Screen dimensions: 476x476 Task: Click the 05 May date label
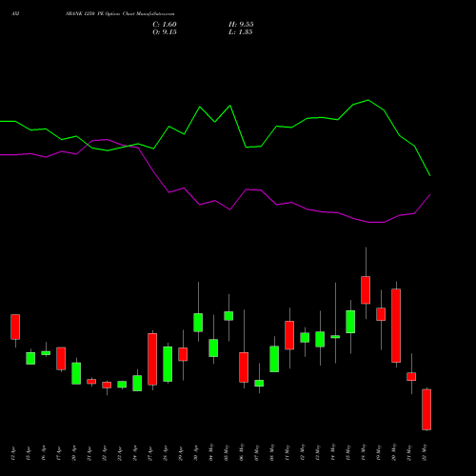(227, 452)
